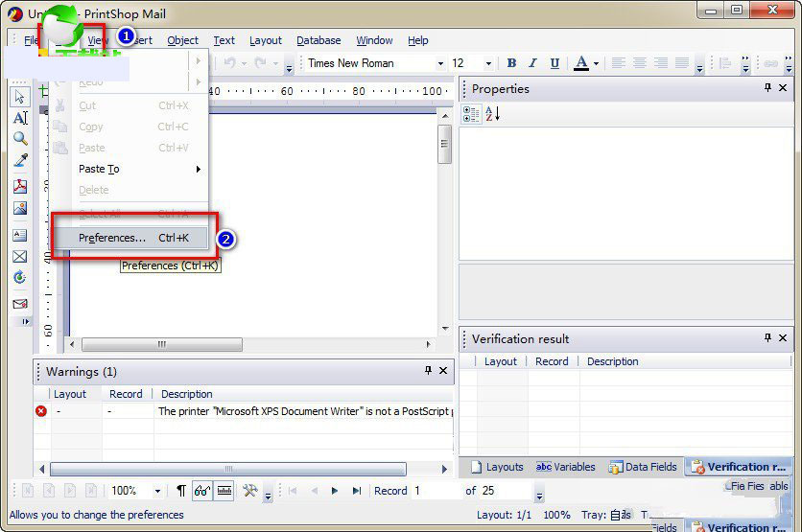
Task: Open the font color dropdown arrow
Action: 597,63
